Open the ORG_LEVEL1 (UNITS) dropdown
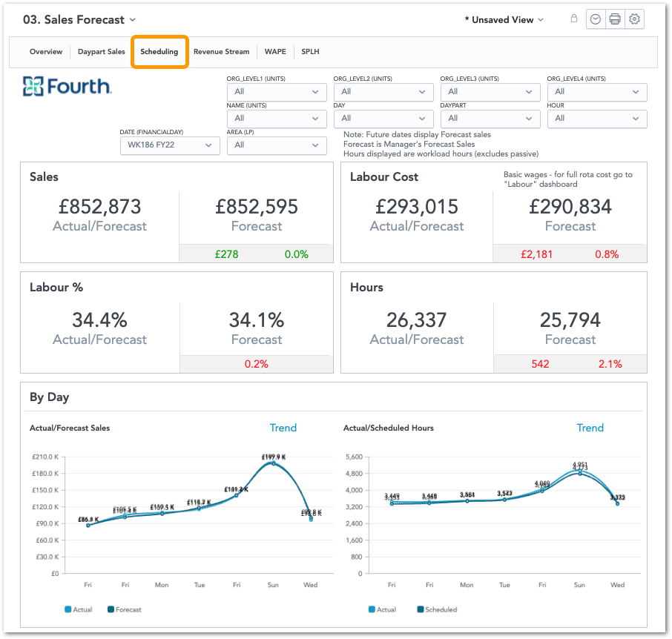This screenshot has width=672, height=639. click(276, 92)
